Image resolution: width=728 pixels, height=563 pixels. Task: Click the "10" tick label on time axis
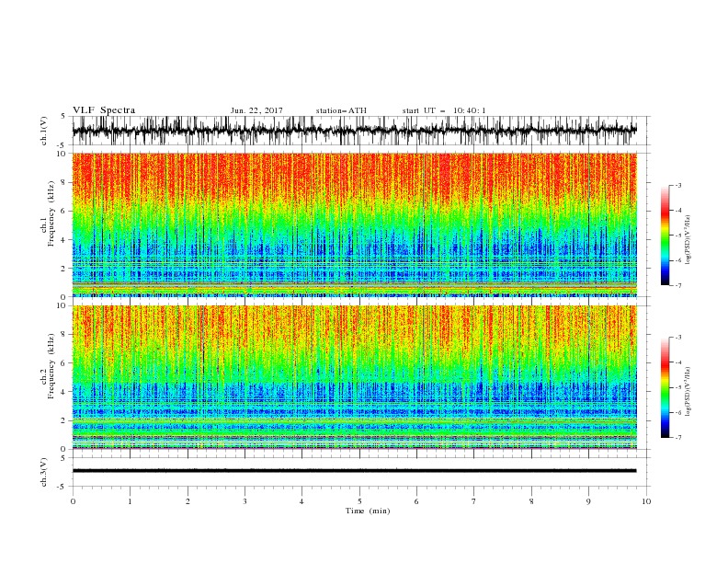646,501
